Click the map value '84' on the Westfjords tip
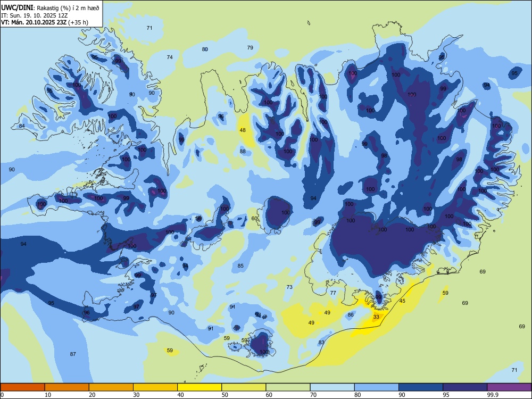 point(22,126)
